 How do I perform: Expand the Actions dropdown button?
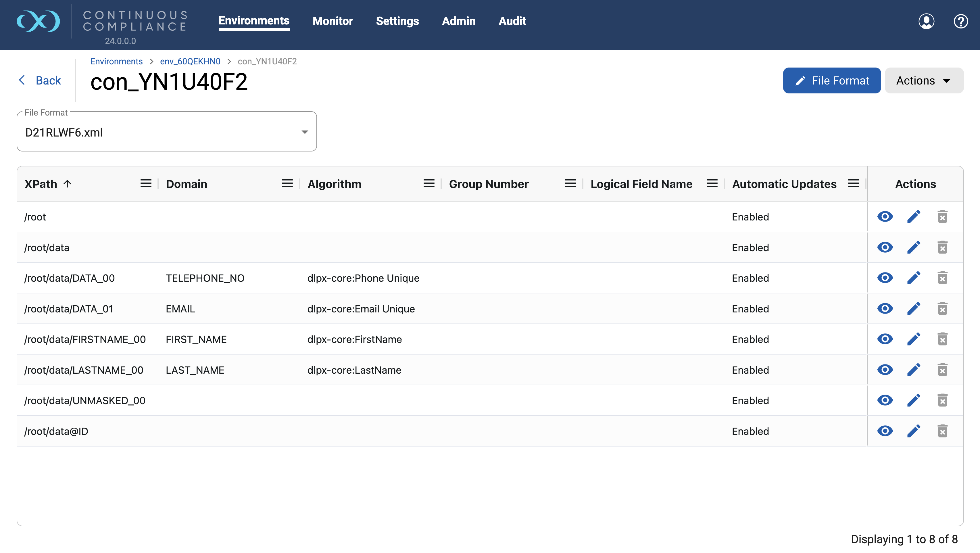(924, 81)
